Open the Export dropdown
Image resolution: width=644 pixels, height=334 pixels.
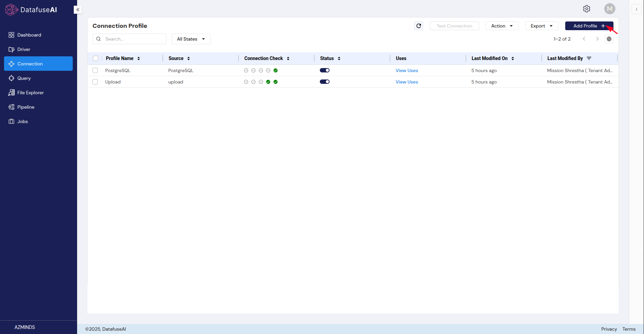pyautogui.click(x=541, y=26)
